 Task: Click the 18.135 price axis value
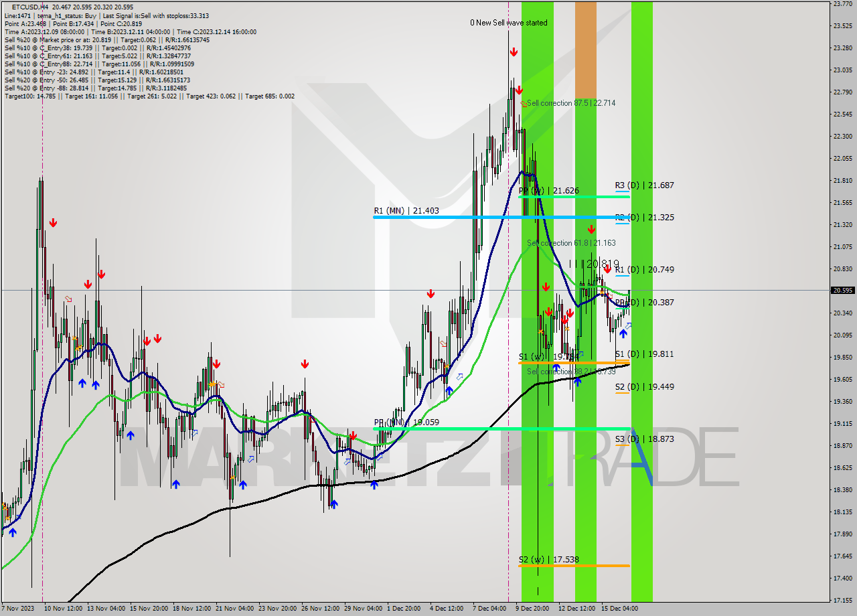click(842, 512)
